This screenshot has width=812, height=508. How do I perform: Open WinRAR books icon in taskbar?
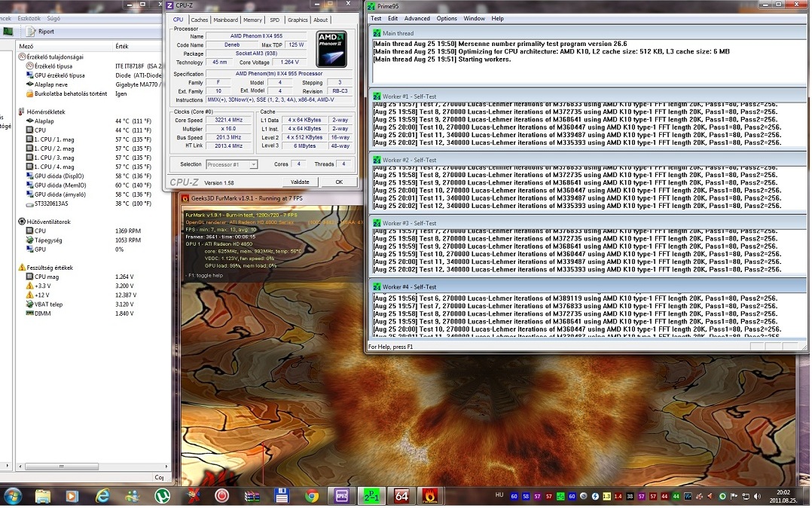click(252, 496)
